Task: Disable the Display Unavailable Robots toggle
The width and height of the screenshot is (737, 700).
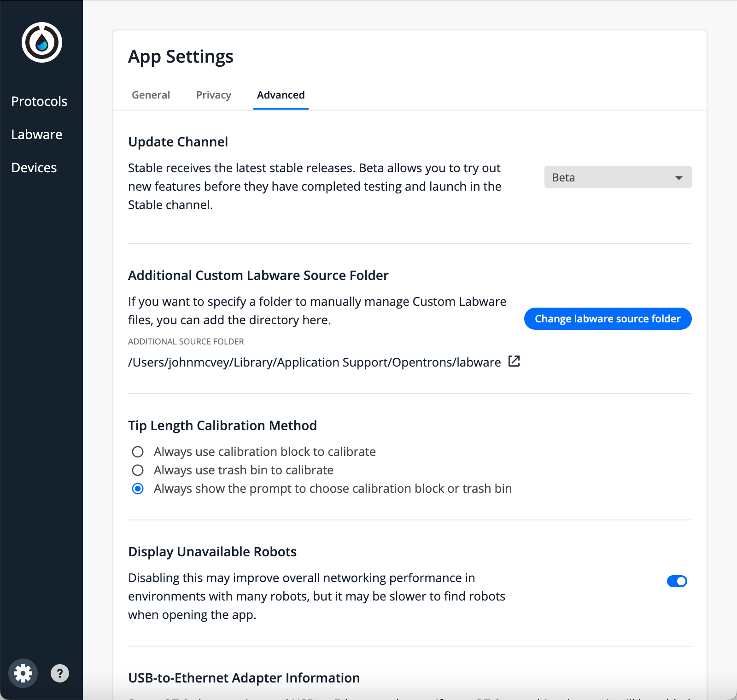Action: tap(677, 581)
